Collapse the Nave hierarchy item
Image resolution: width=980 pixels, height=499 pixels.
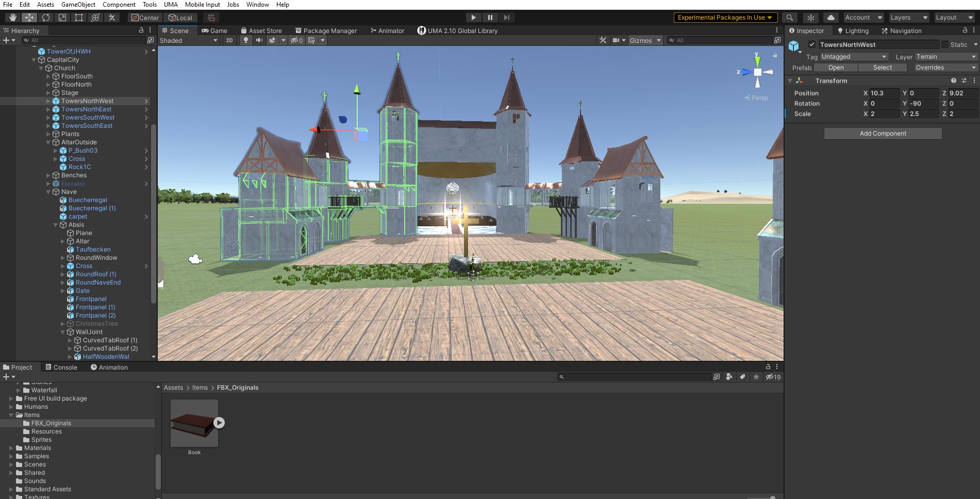coord(49,192)
